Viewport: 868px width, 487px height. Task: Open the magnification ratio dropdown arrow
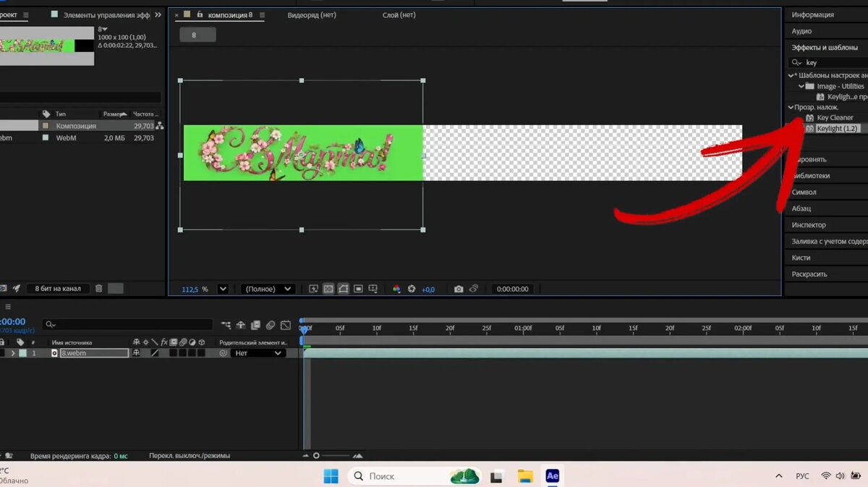point(223,289)
